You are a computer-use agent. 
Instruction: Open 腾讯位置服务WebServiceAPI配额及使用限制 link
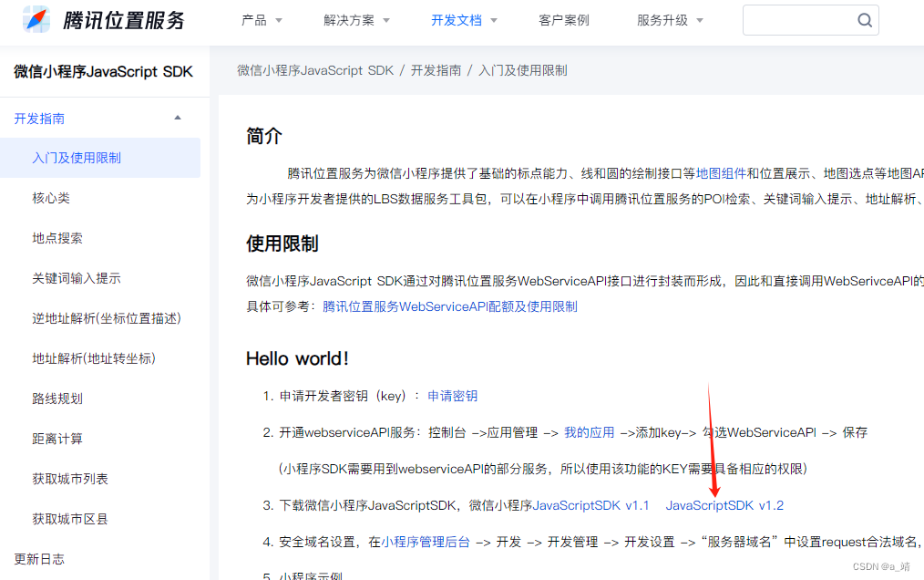pos(449,306)
